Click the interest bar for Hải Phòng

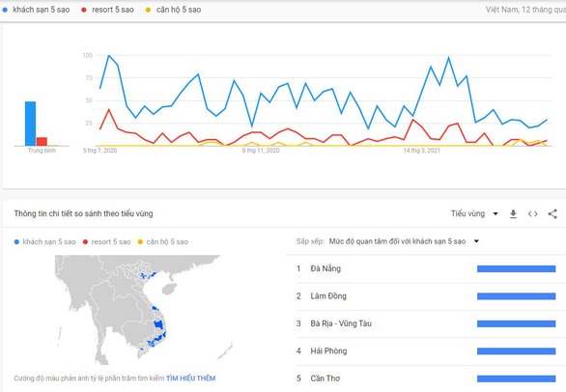pos(516,350)
